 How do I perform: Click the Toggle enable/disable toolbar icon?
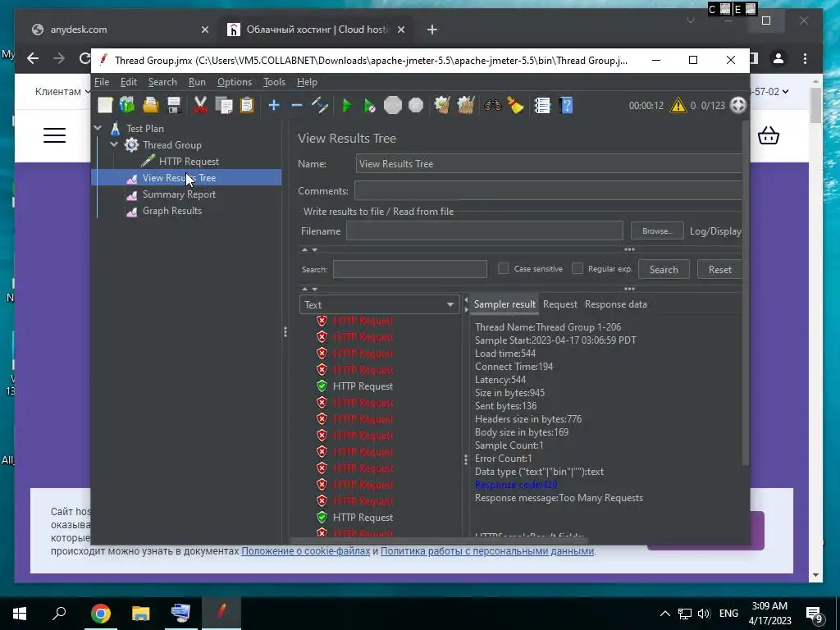320,105
